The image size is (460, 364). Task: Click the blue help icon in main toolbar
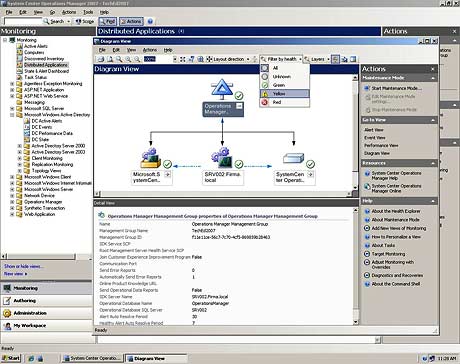(150, 21)
